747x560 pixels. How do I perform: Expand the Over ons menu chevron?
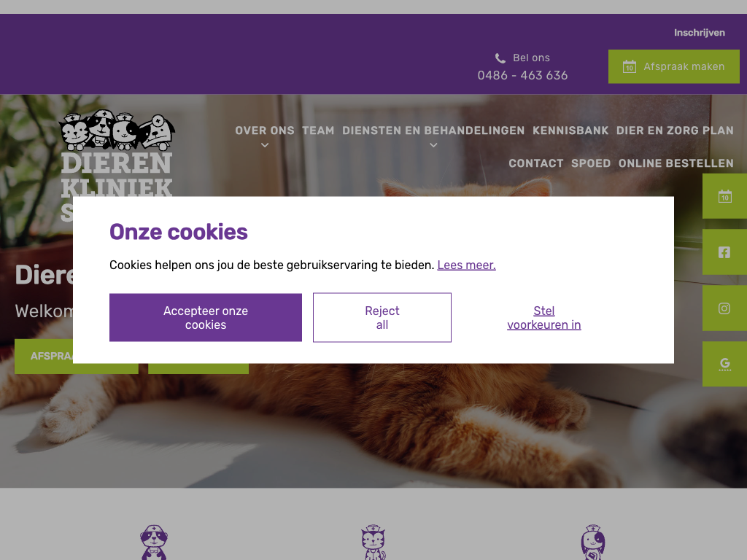(265, 145)
